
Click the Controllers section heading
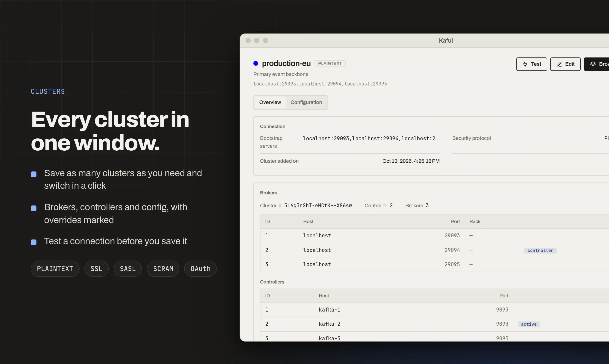pyautogui.click(x=272, y=282)
